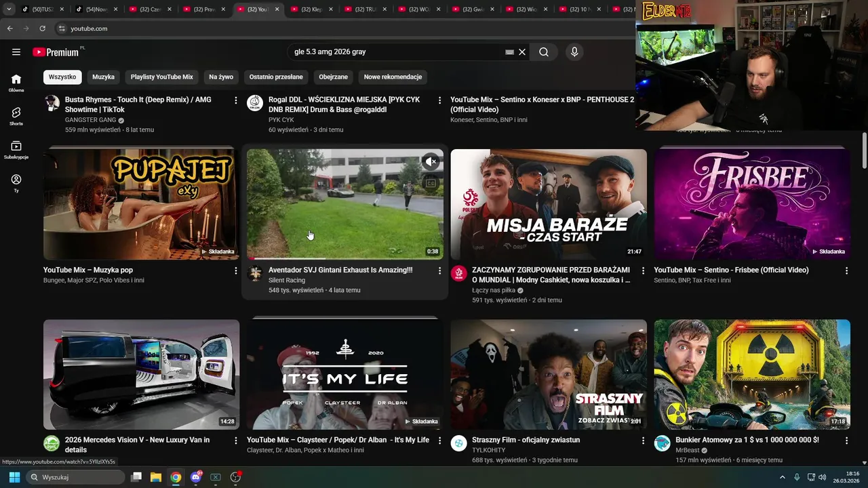Open Straszny Film - oficjalny zwiastun title
Viewport: 868px width, 488px height.
click(526, 440)
